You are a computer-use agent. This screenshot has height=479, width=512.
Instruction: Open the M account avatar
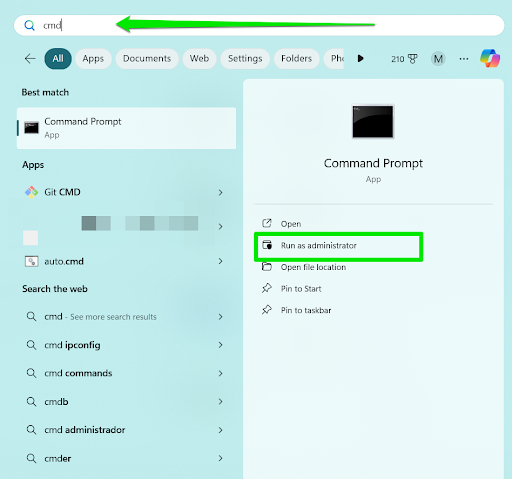(438, 59)
